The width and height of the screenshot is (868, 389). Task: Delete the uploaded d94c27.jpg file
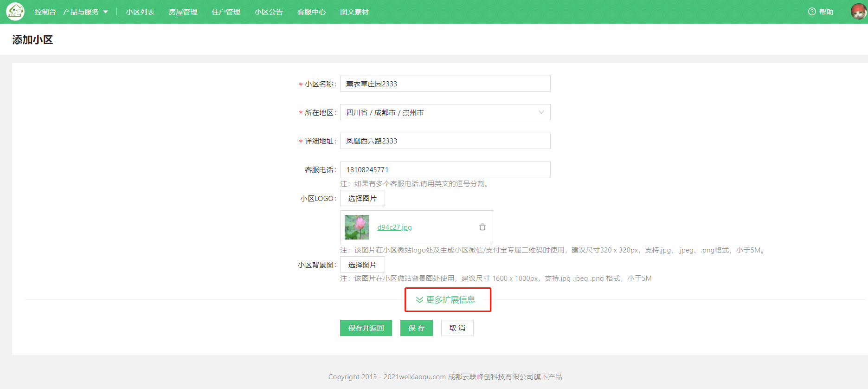482,227
